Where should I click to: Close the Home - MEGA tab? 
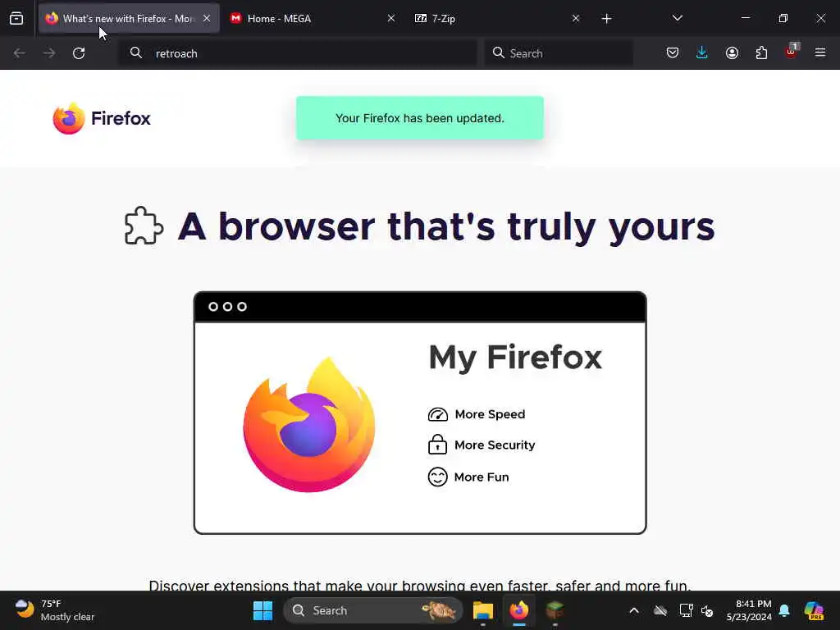coord(391,18)
